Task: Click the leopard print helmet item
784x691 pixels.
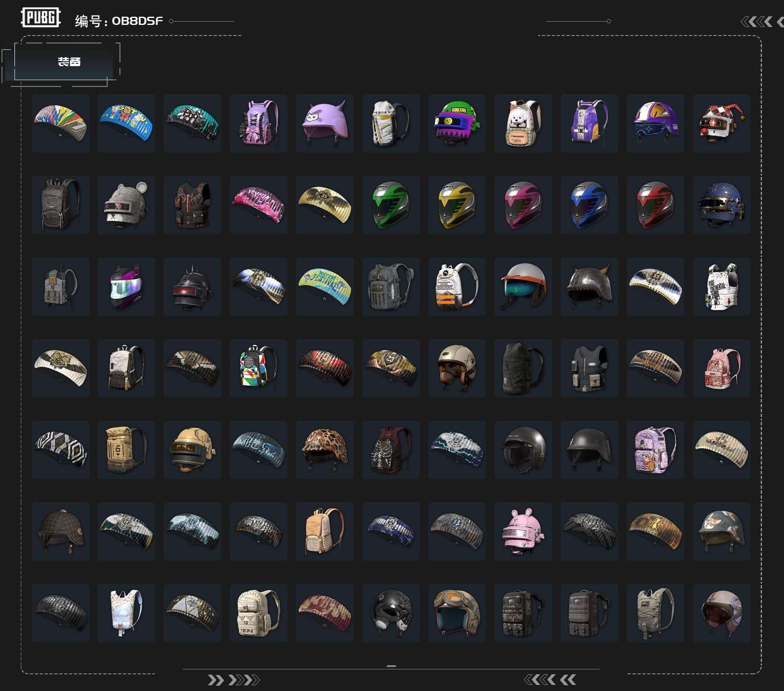Action: [325, 450]
